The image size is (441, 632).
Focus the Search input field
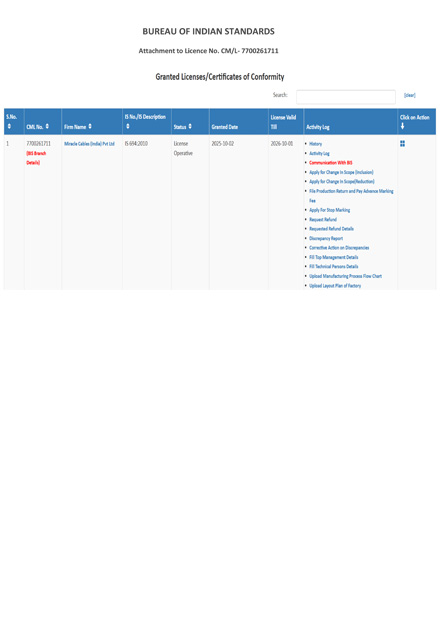pyautogui.click(x=346, y=97)
